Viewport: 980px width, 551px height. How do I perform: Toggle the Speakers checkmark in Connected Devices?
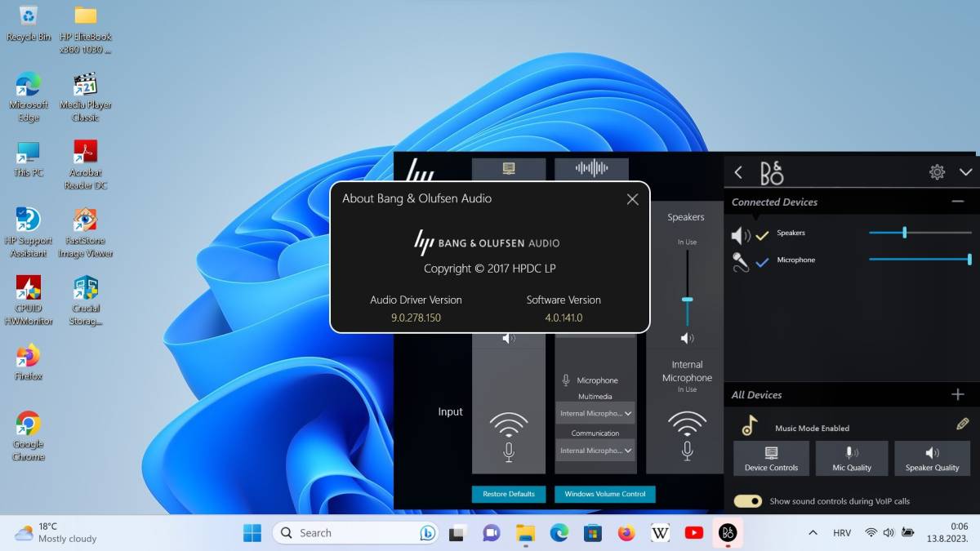point(762,236)
